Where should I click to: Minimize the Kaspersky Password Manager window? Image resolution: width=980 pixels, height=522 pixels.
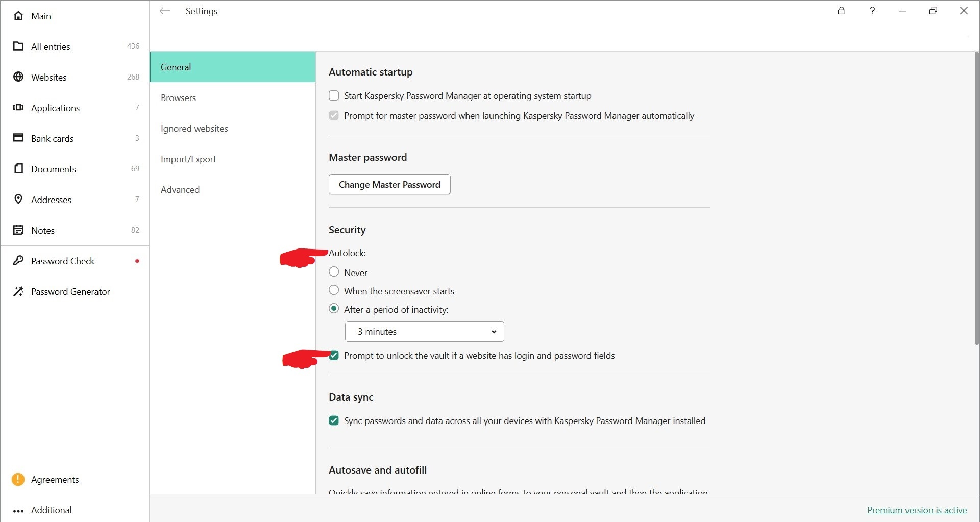pyautogui.click(x=903, y=11)
